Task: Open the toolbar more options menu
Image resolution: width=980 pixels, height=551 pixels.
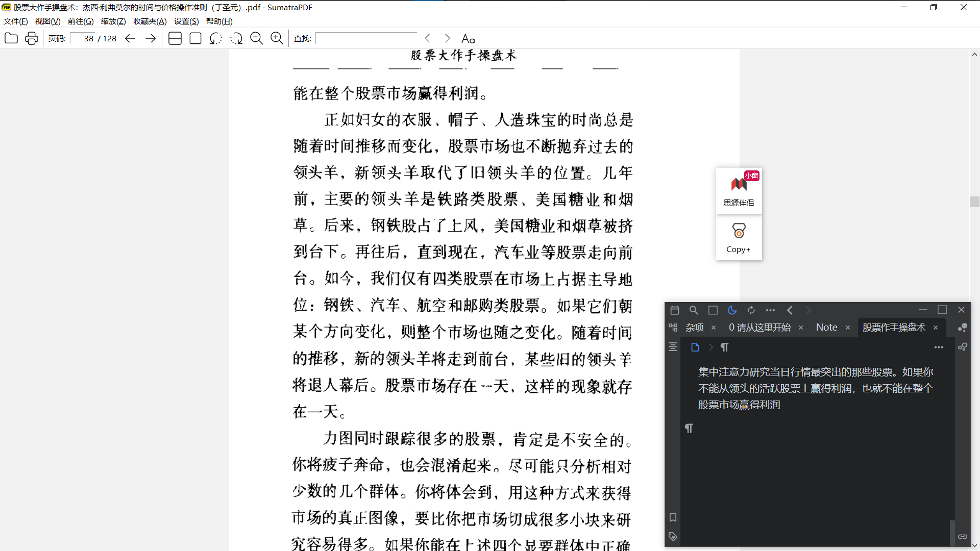Action: tap(771, 310)
